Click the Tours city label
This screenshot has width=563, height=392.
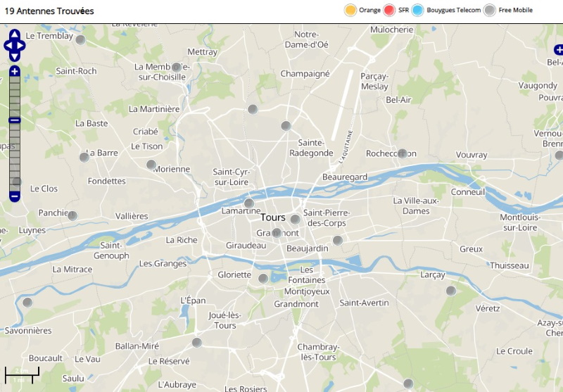pyautogui.click(x=273, y=217)
